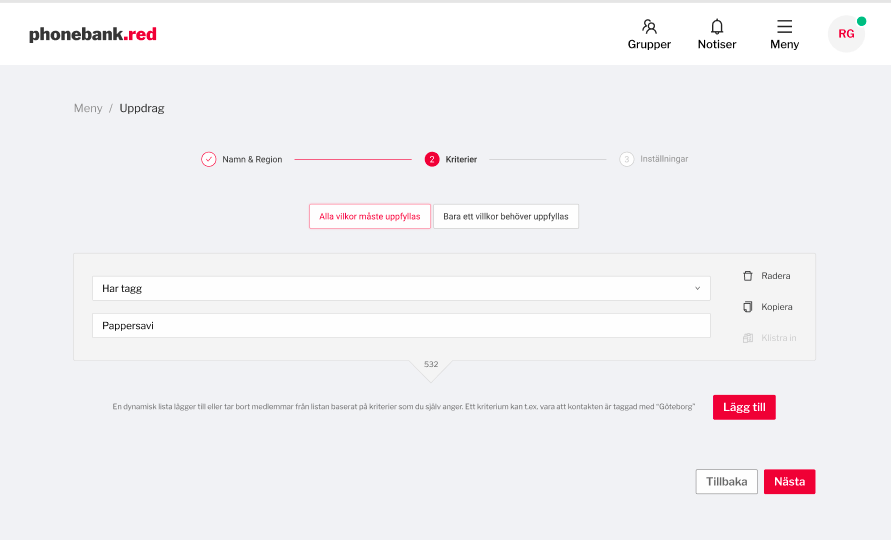Select 'Alla villkor måste uppfyllas' option
This screenshot has width=891, height=540.
(369, 217)
